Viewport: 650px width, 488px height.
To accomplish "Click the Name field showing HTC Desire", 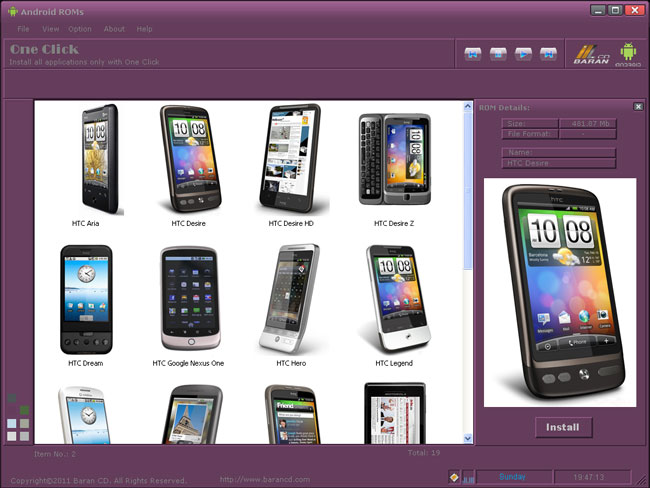I will 559,163.
